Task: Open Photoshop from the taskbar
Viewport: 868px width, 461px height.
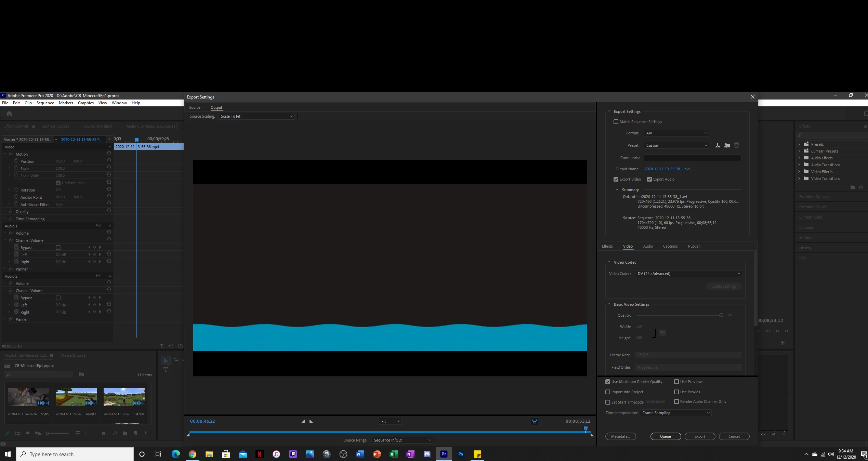Action: tap(461, 454)
